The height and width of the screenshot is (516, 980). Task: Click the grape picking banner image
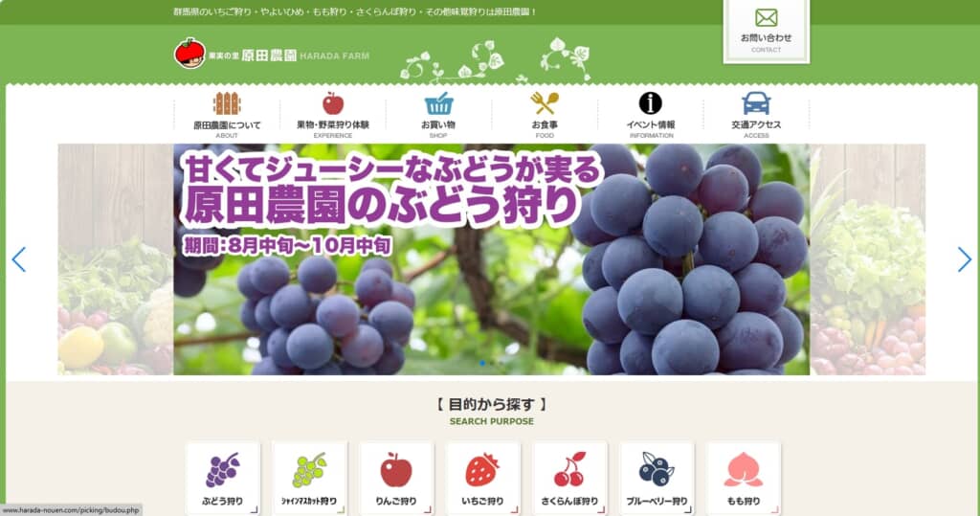(491, 259)
